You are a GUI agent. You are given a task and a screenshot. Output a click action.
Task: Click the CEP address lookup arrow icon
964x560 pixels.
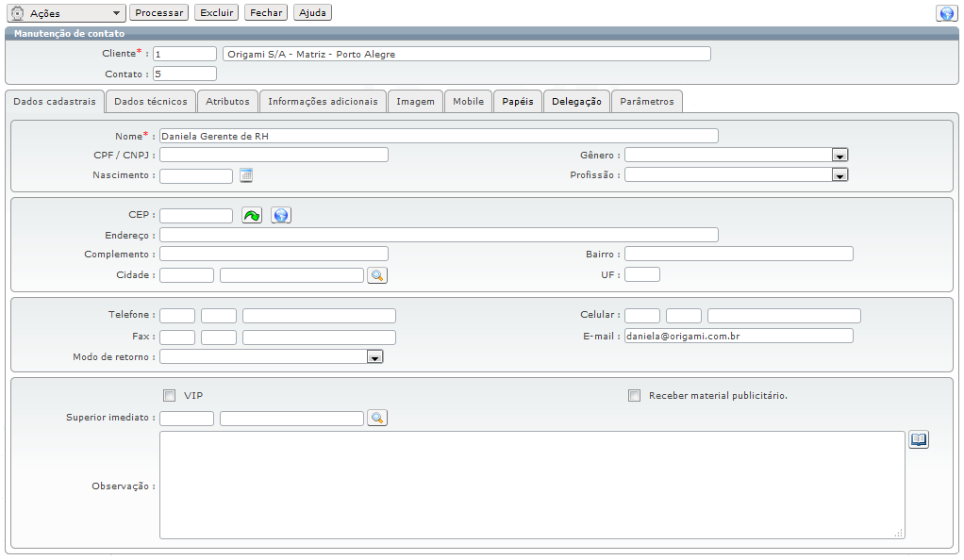click(250, 214)
